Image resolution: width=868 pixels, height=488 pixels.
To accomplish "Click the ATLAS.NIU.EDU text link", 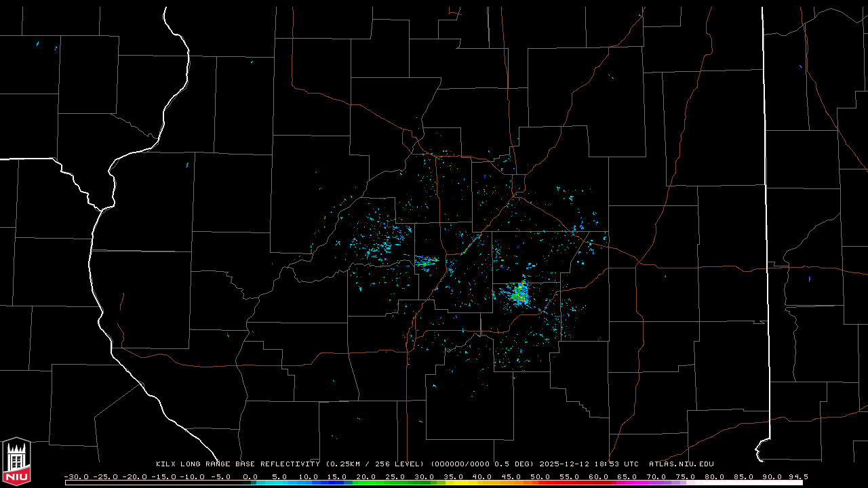I will [x=681, y=464].
